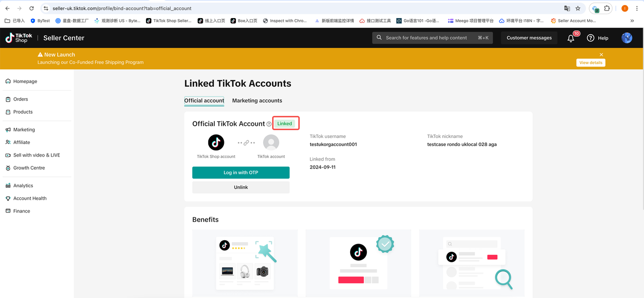Click the user profile avatar
The image size is (644, 298).
[x=626, y=38]
